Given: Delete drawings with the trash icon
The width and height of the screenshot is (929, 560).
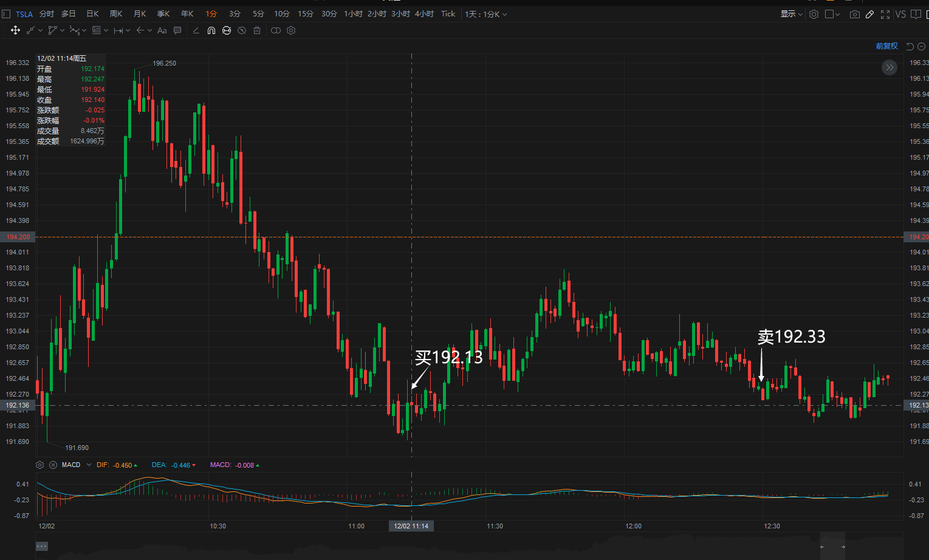Looking at the screenshot, I should pos(257,30).
